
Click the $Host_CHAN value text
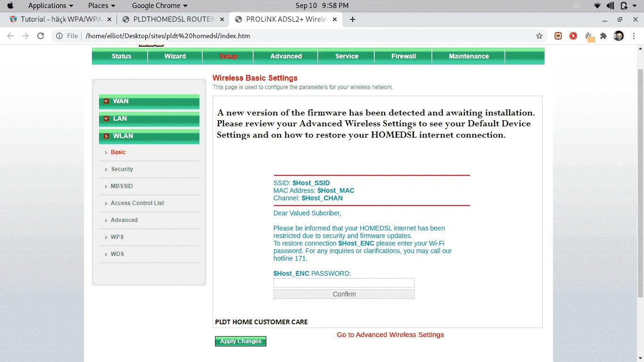(322, 198)
